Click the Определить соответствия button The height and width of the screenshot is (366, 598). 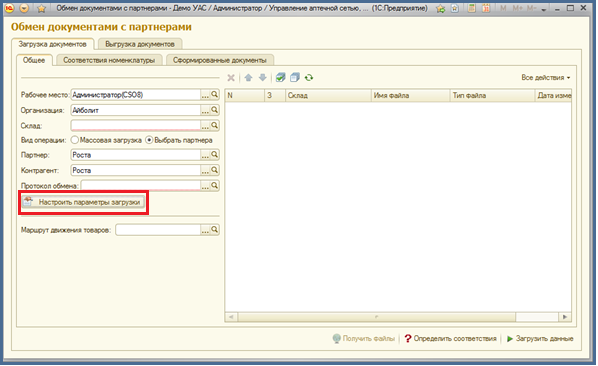pos(451,339)
